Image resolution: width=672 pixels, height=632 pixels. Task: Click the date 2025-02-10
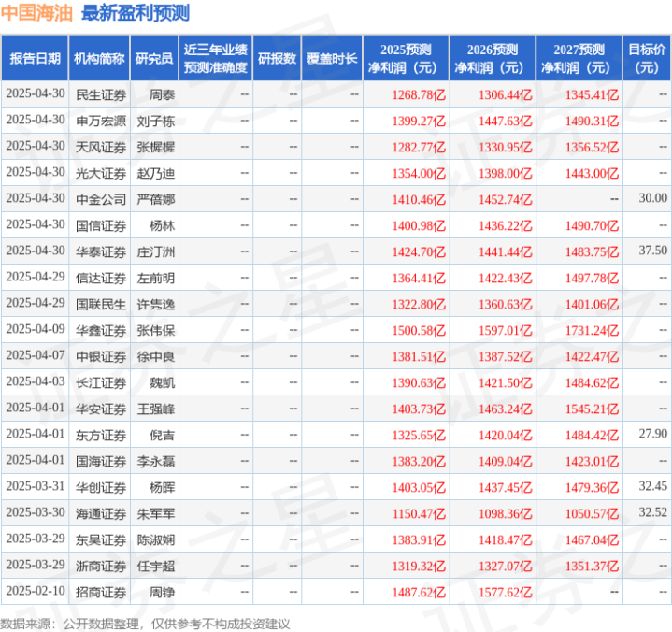click(36, 591)
